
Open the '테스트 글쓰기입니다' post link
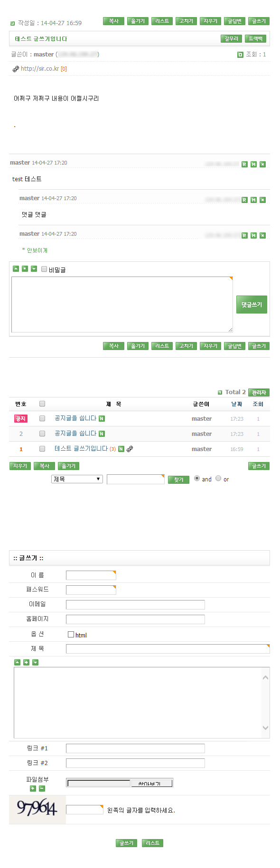[x=81, y=449]
